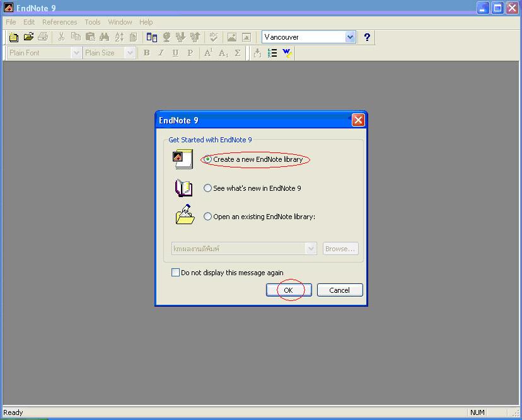
Task: Click the Open Library folder icon
Action: [x=28, y=37]
